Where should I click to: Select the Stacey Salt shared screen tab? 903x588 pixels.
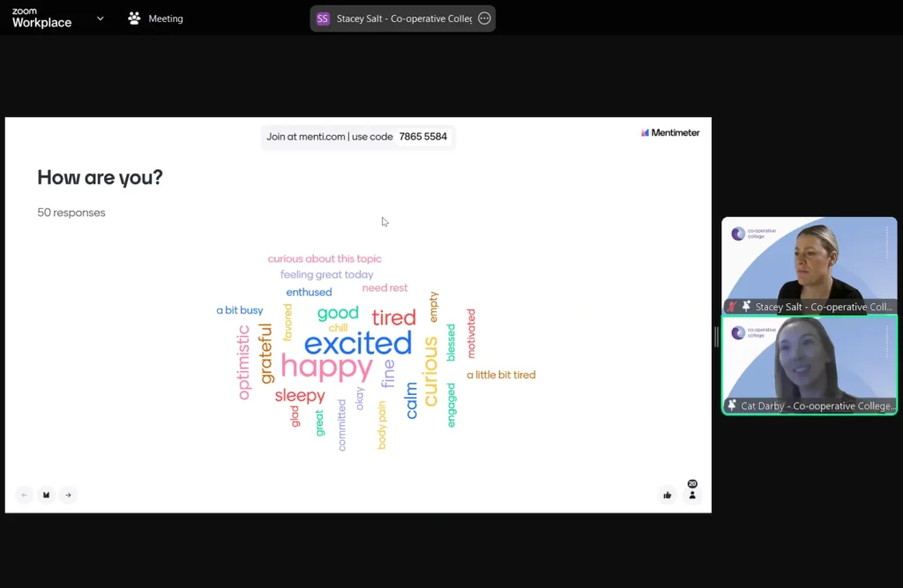point(403,19)
